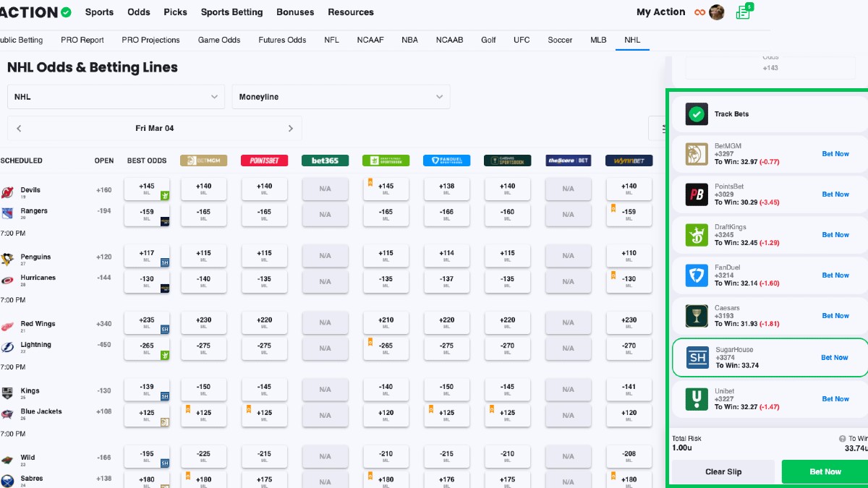The width and height of the screenshot is (868, 488).
Task: Click the Caesars icon in bet slip
Action: pos(697,316)
